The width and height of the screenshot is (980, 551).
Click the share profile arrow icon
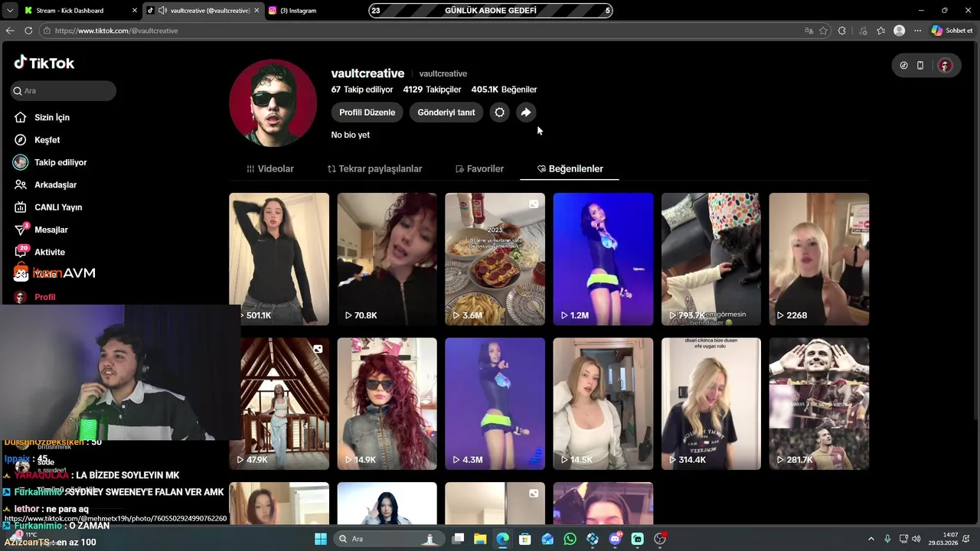point(526,112)
